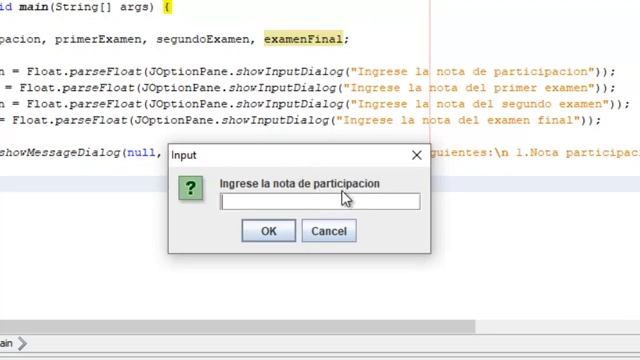Click the green question mark icon
Screen dimensions: 640x360
tap(191, 188)
